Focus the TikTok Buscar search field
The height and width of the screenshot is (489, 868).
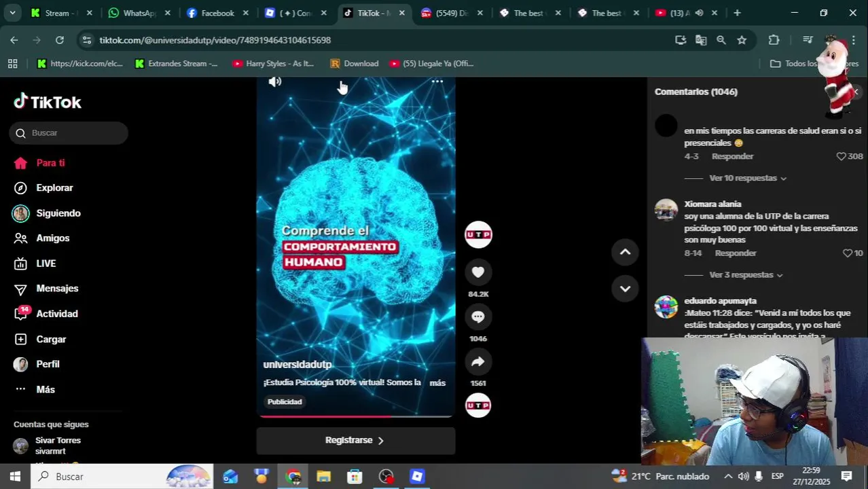pyautogui.click(x=69, y=132)
